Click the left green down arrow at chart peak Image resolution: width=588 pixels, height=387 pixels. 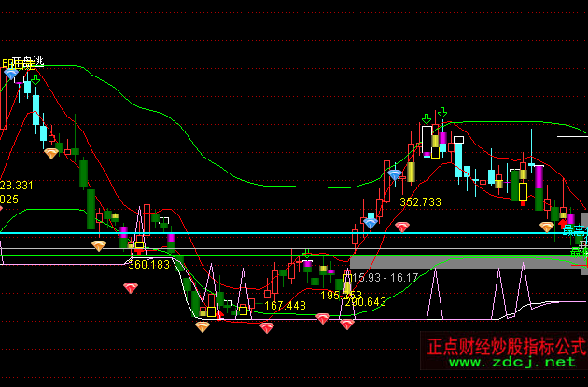point(427,118)
